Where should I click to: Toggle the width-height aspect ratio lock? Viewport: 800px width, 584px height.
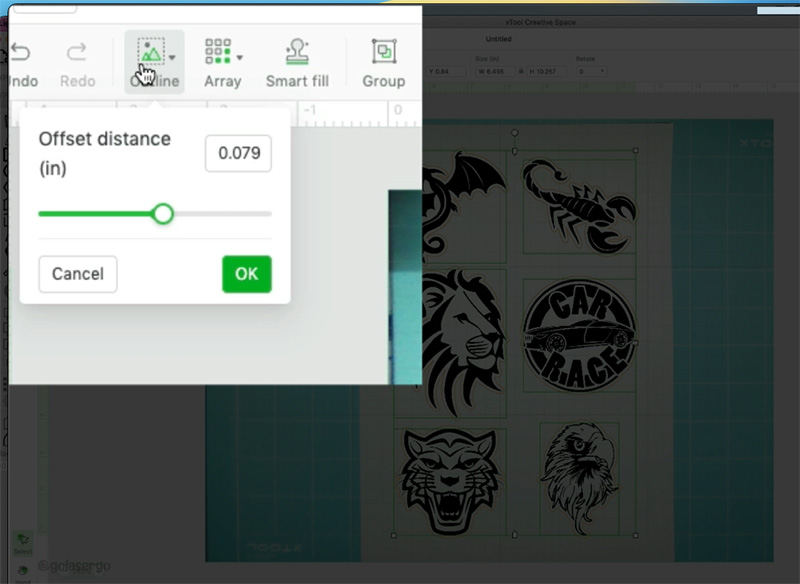pyautogui.click(x=522, y=71)
